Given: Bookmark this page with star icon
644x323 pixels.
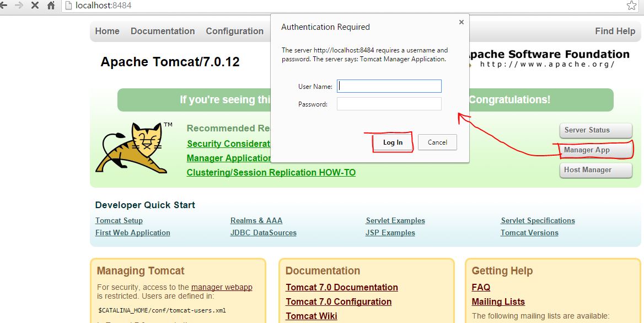Looking at the screenshot, I should [631, 6].
